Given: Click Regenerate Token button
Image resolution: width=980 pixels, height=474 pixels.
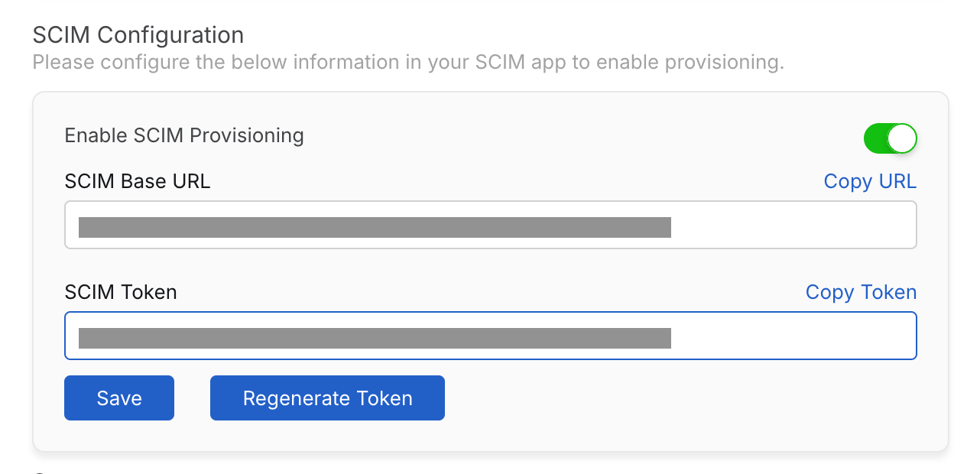Looking at the screenshot, I should [327, 398].
